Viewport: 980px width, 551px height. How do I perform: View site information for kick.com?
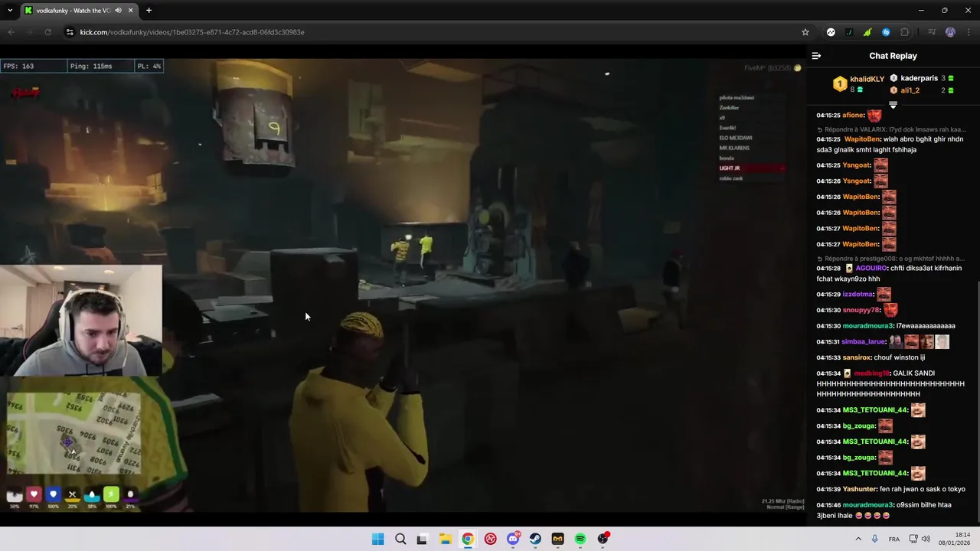point(70,32)
